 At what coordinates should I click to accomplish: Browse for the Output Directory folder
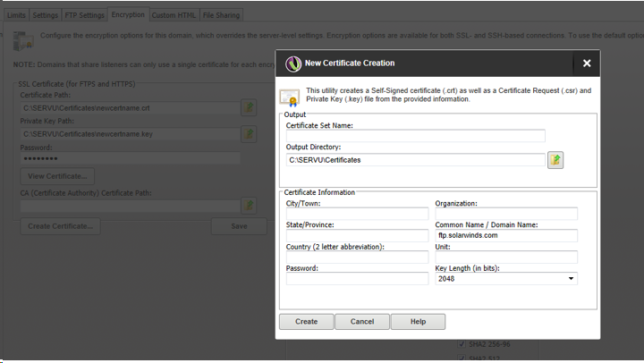tap(555, 160)
